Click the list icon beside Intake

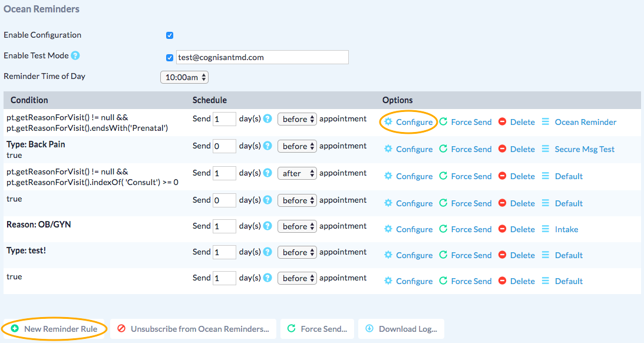coord(545,229)
